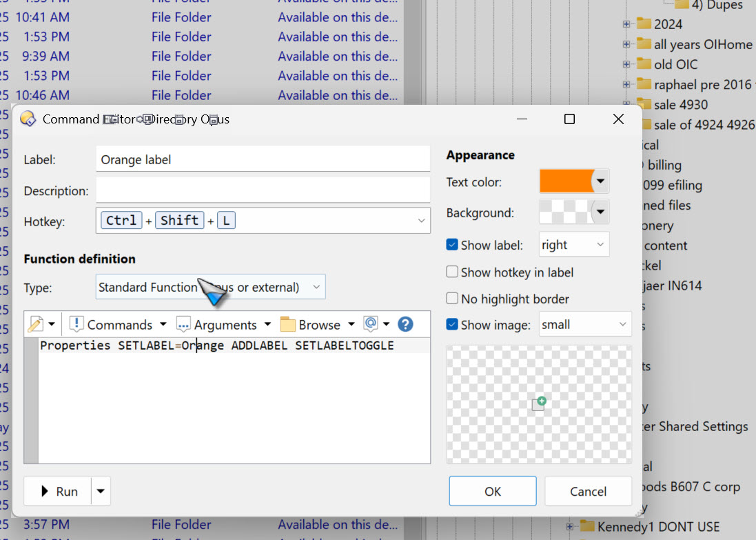This screenshot has height=540, width=756.
Task: Enable Show hotkey in label
Action: [x=452, y=272]
